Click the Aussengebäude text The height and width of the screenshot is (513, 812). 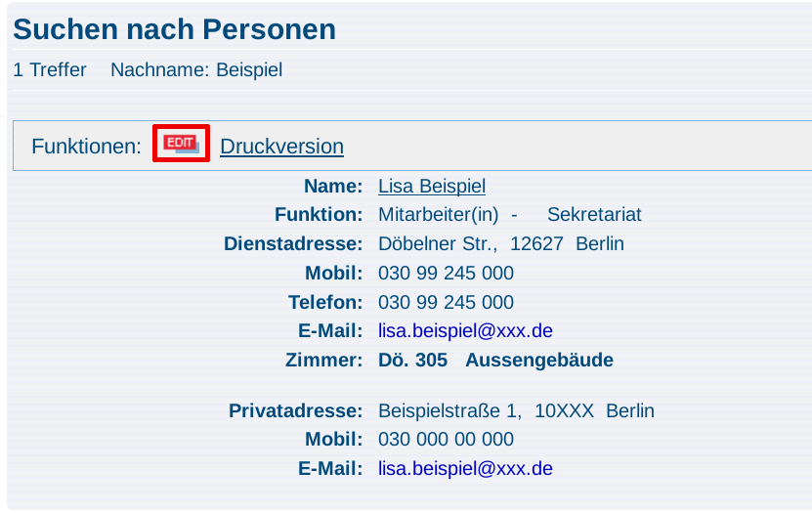pos(539,360)
